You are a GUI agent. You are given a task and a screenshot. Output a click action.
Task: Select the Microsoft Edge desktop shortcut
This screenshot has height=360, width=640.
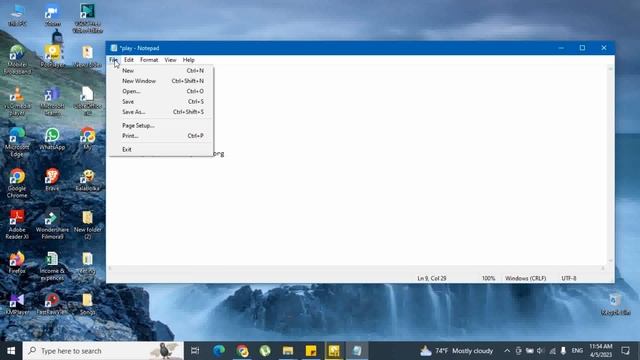[17, 142]
